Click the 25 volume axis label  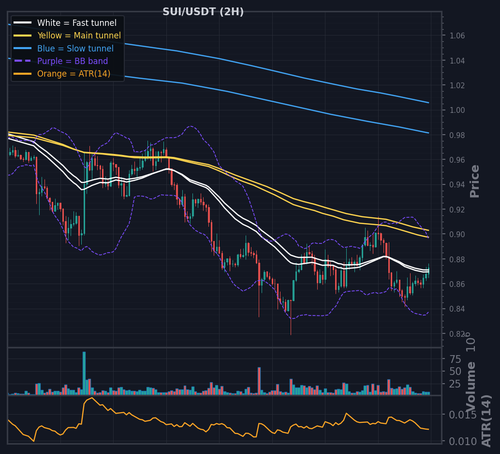(x=455, y=384)
